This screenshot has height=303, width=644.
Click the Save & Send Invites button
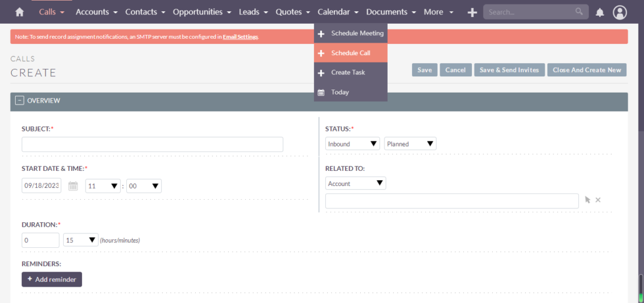pos(509,70)
